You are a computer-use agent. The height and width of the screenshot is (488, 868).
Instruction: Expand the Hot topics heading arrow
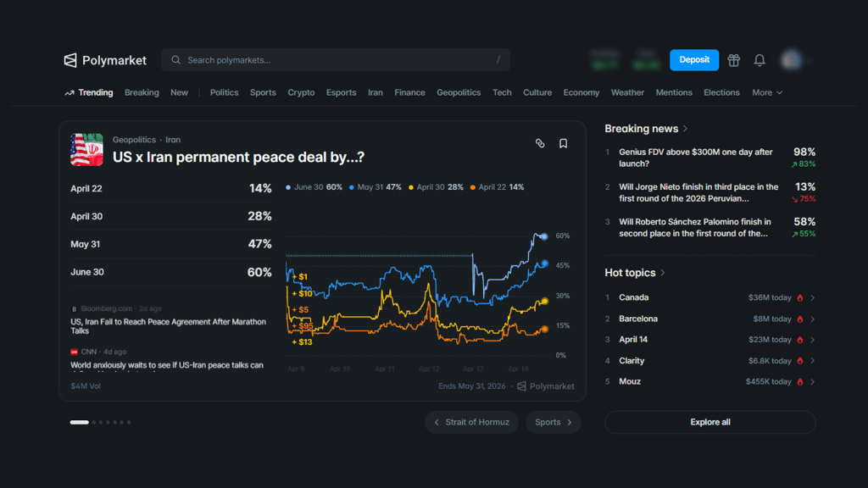(x=663, y=273)
